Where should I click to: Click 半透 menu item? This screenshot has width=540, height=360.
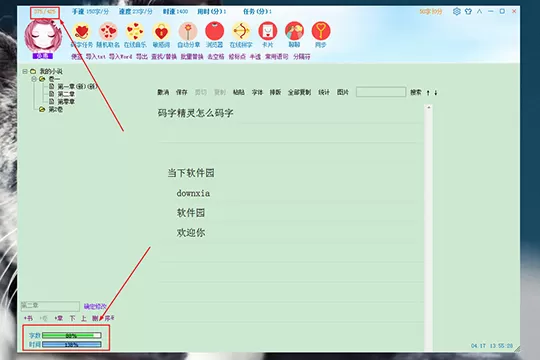[255, 56]
